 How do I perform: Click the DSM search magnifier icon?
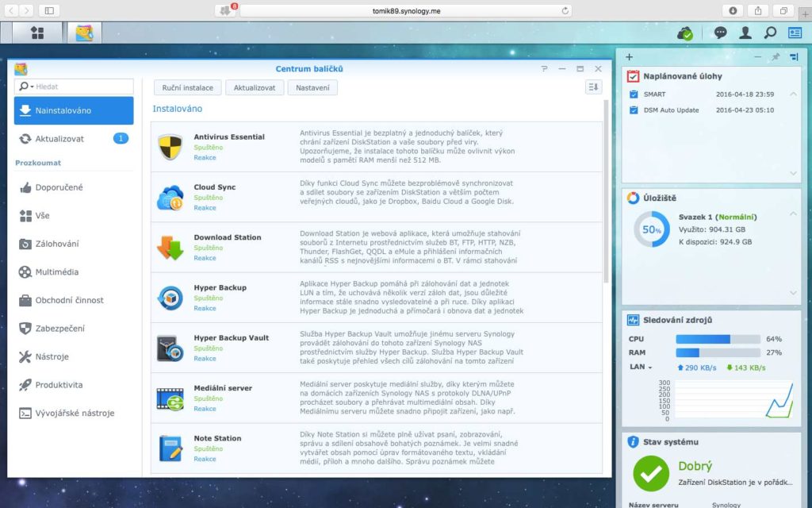coord(770,33)
